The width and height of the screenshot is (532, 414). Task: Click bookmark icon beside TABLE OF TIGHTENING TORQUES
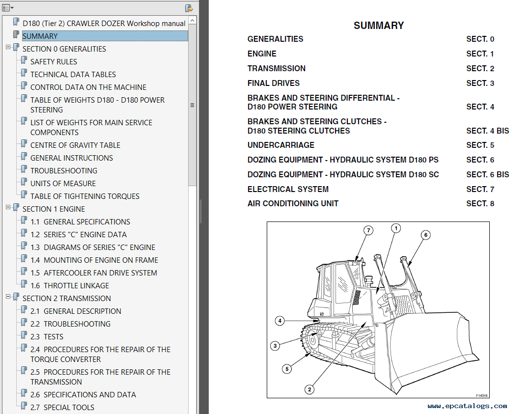[x=24, y=195]
